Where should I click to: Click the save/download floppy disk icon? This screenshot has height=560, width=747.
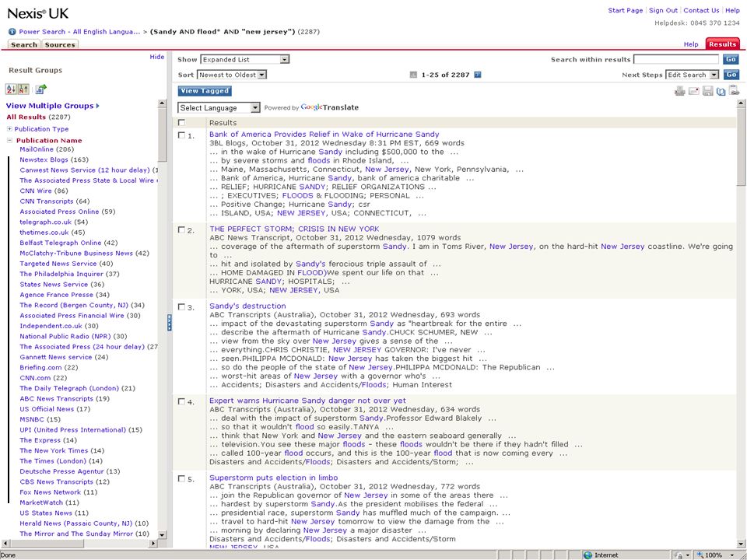(x=707, y=90)
